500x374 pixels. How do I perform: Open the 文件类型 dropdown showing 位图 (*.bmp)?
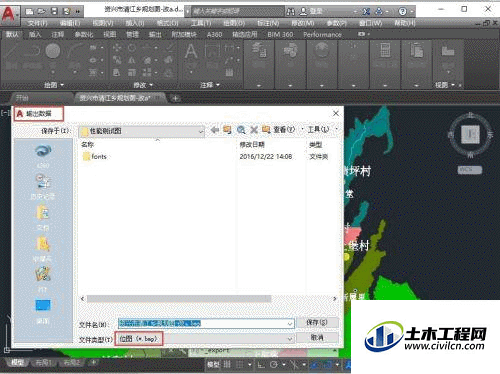pos(205,339)
